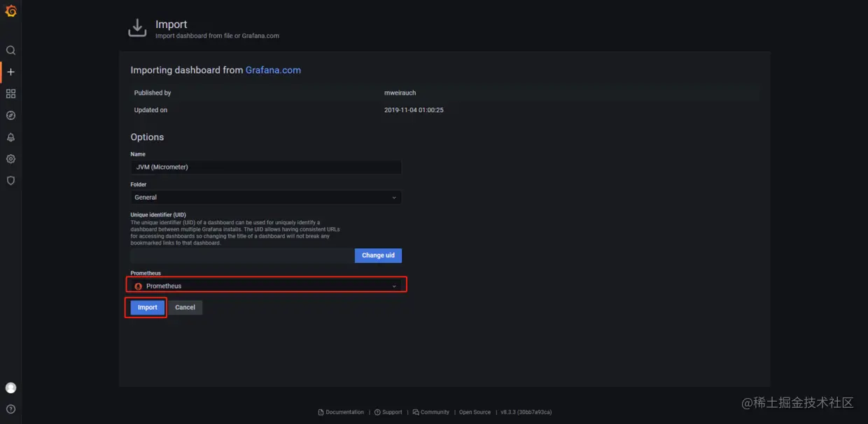The width and height of the screenshot is (868, 424).
Task: Open the Configuration gear icon
Action: [10, 159]
